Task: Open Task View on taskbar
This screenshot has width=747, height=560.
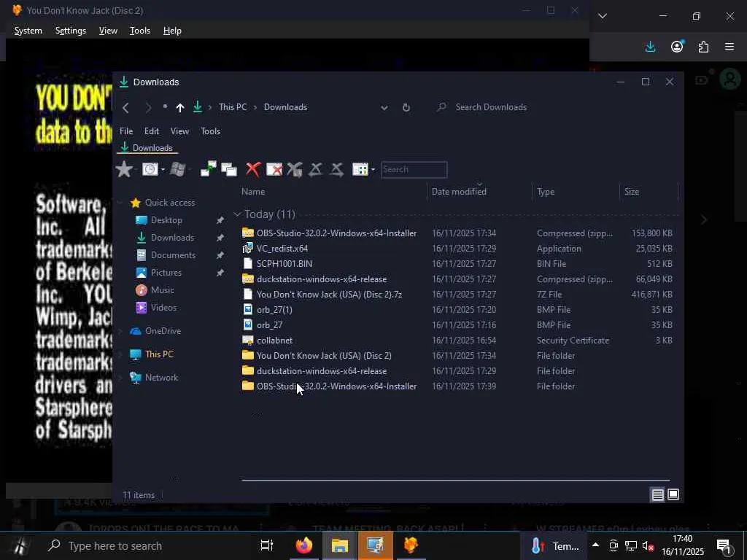Action: coord(267,545)
